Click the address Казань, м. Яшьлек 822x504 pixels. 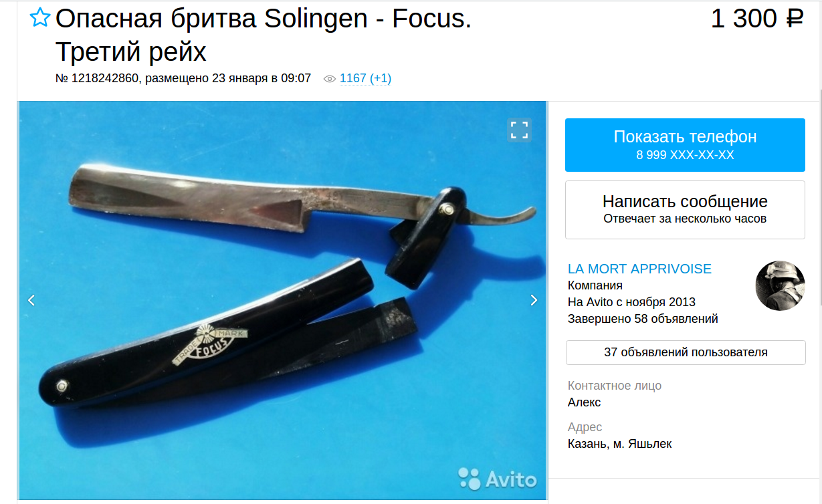619,444
